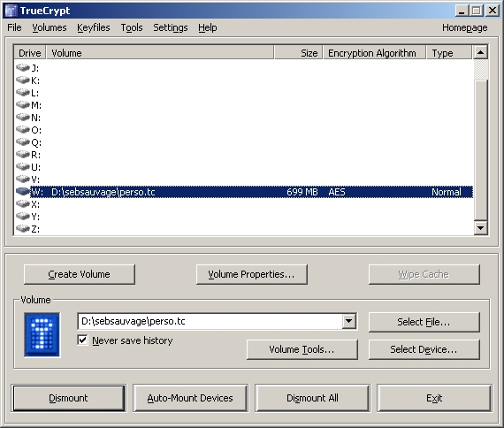Screen dimensions: 504x428
Task: Click the 699 MB size cell
Action: coord(302,192)
